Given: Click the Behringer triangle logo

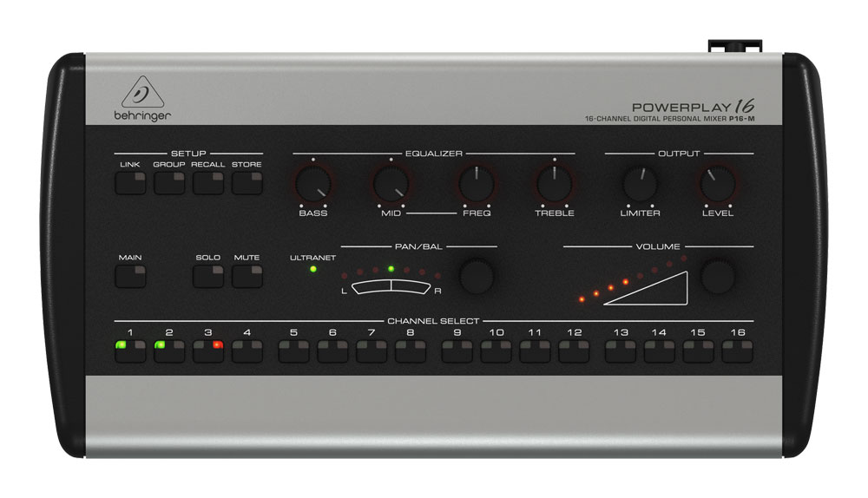Looking at the screenshot, I should [143, 93].
